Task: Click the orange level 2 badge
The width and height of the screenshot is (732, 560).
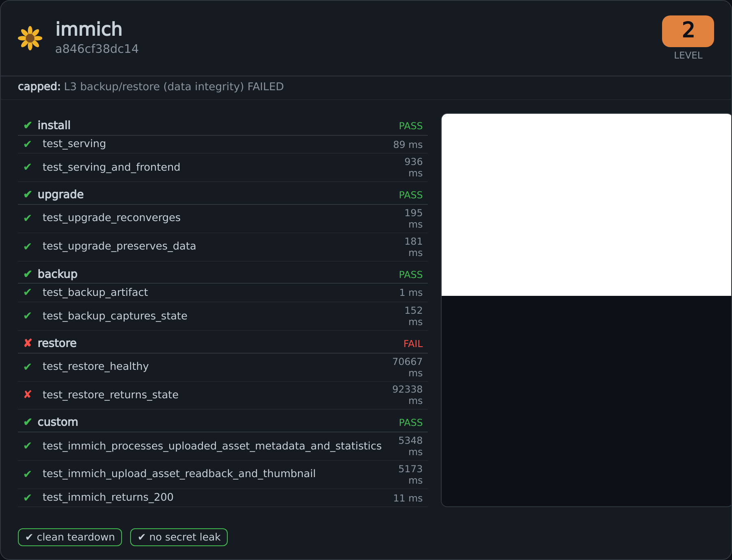Action: [x=688, y=31]
